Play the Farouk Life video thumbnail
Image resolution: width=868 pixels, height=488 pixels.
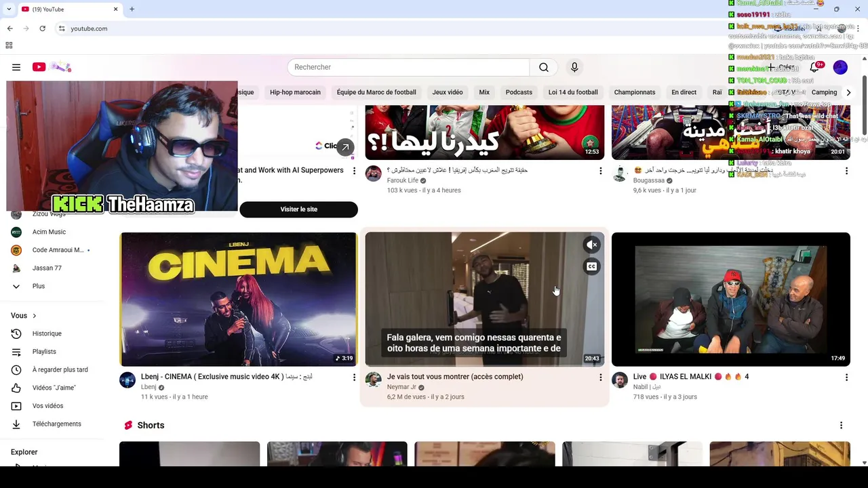pyautogui.click(x=484, y=132)
